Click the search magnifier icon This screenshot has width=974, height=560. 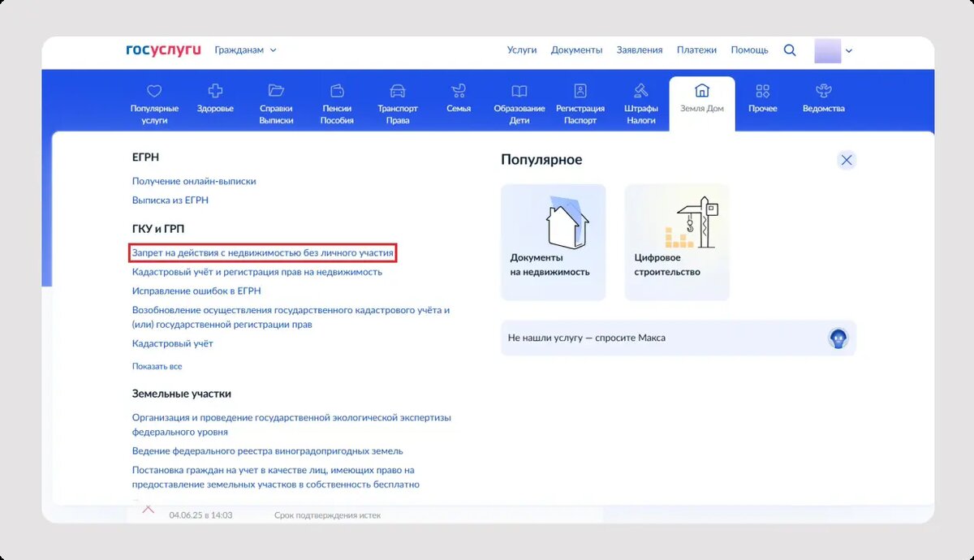tap(790, 50)
